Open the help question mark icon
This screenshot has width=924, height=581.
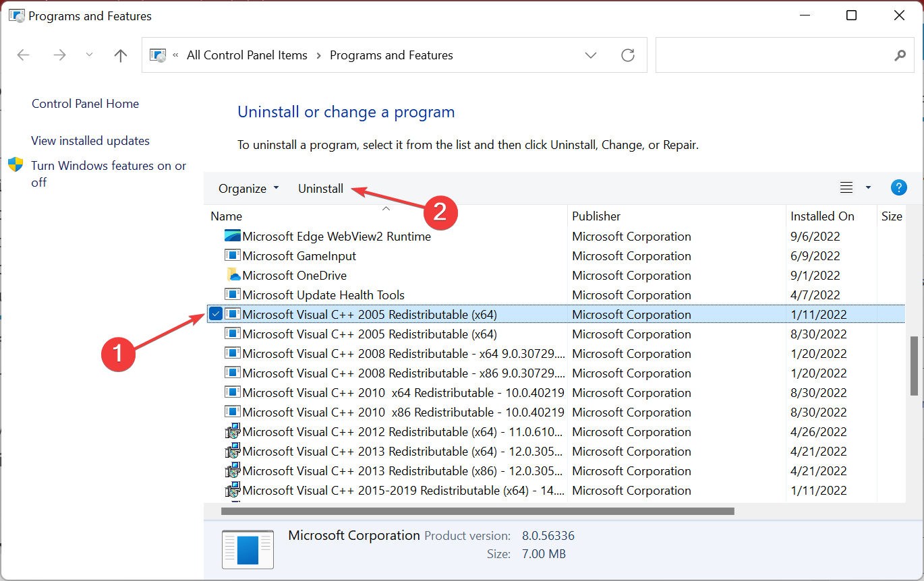(x=898, y=188)
